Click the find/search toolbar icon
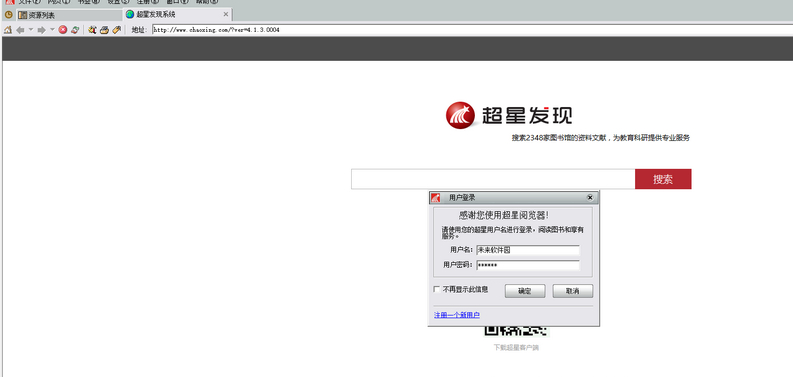This screenshot has width=793, height=377. pyautogui.click(x=92, y=30)
